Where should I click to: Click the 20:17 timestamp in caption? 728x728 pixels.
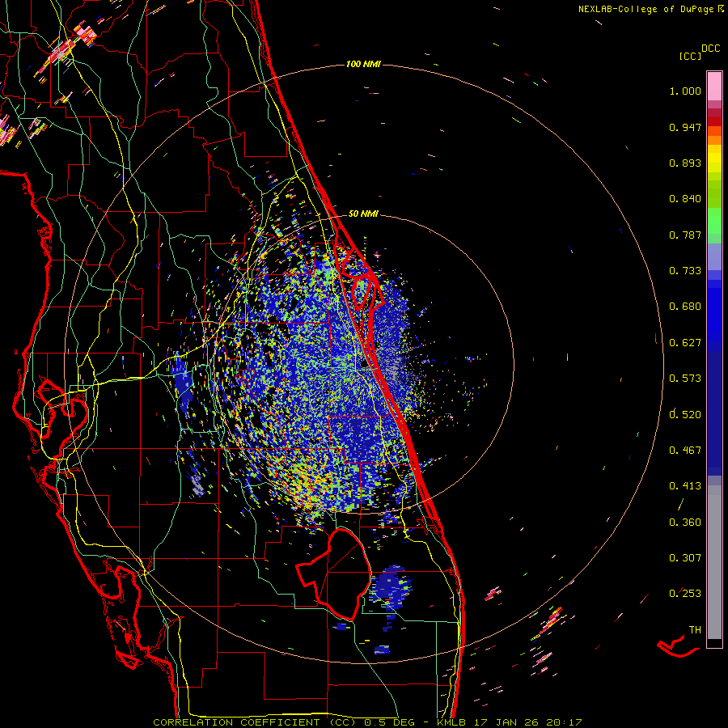[564, 722]
